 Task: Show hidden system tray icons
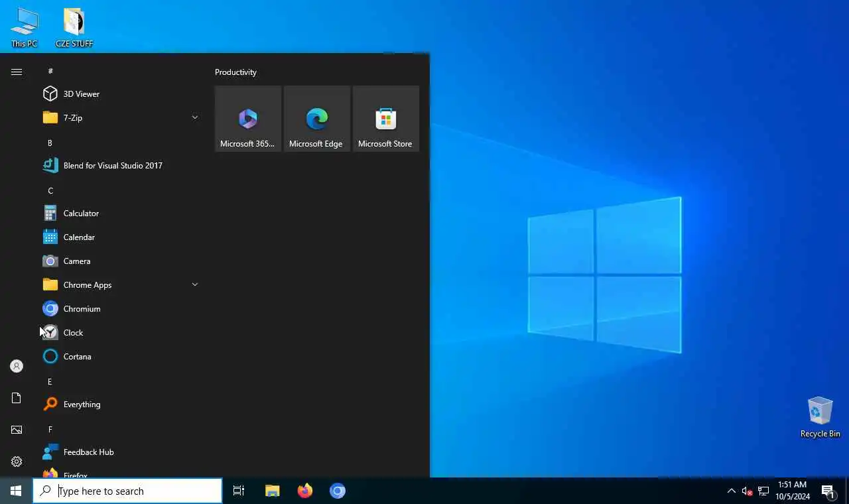731,491
